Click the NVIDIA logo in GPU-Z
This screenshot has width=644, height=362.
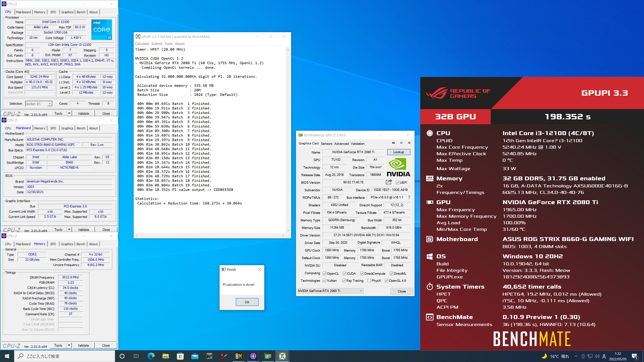pyautogui.click(x=398, y=167)
